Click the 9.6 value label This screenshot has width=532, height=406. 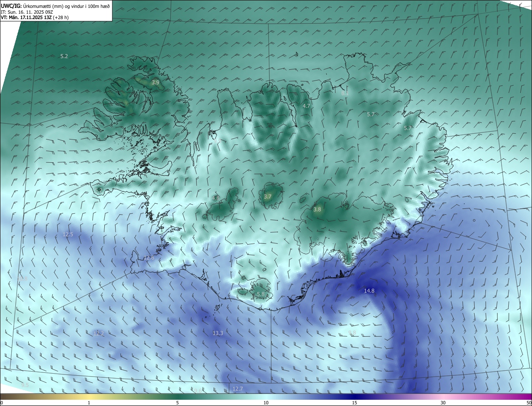coord(198,391)
